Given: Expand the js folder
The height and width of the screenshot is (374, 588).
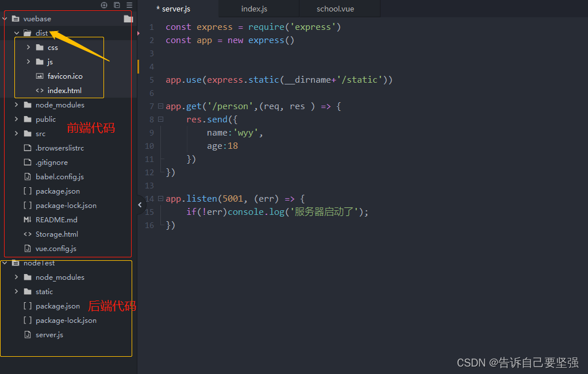Looking at the screenshot, I should 29,61.
